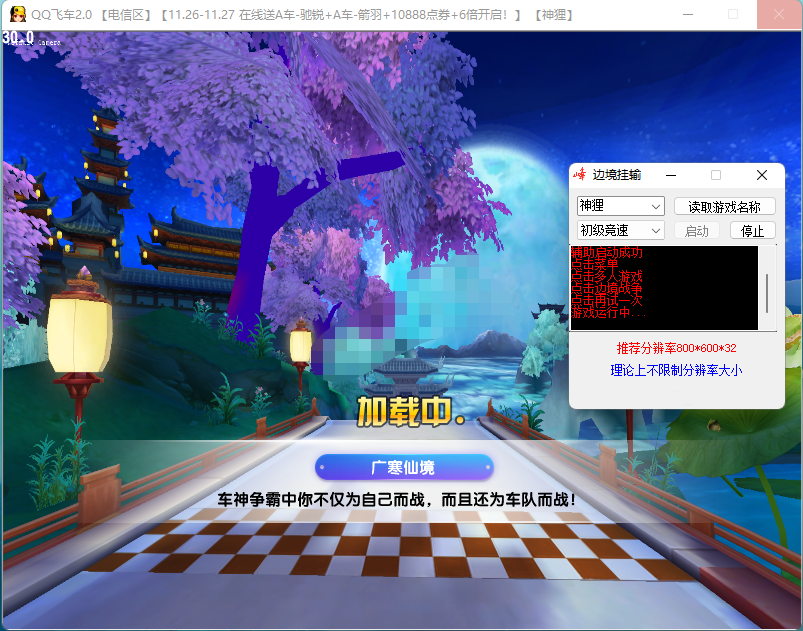
Task: Click the 加载中 loading text
Action: click(x=410, y=411)
